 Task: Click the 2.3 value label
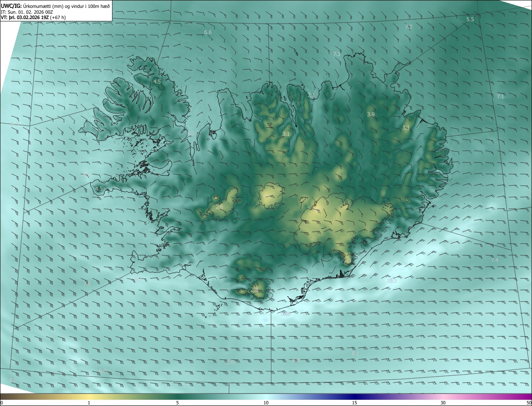coord(348,260)
